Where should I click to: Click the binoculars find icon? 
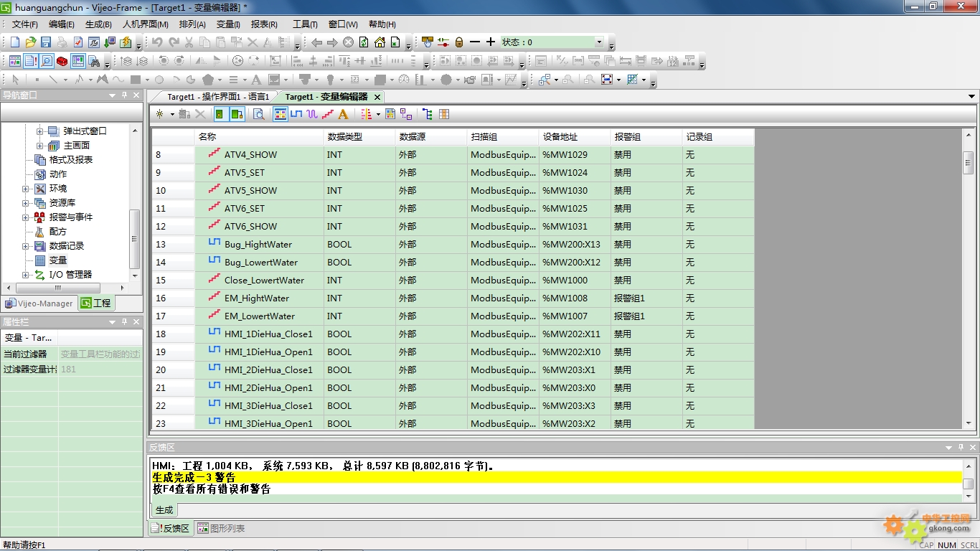(x=94, y=61)
